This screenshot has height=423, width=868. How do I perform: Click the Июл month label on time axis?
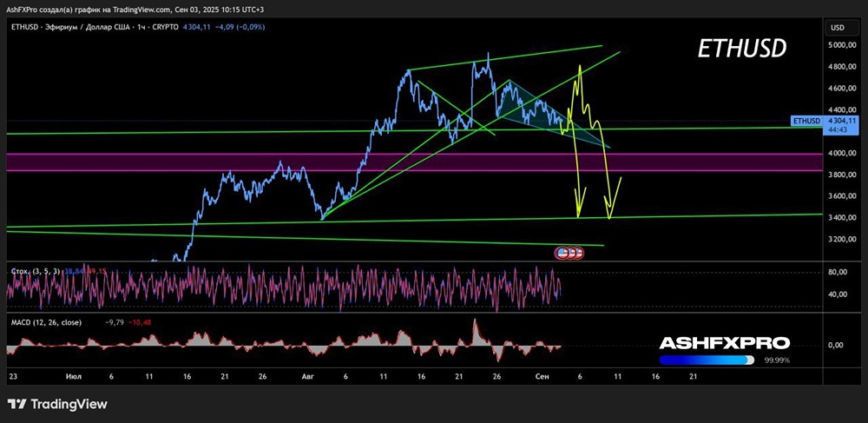click(x=74, y=376)
